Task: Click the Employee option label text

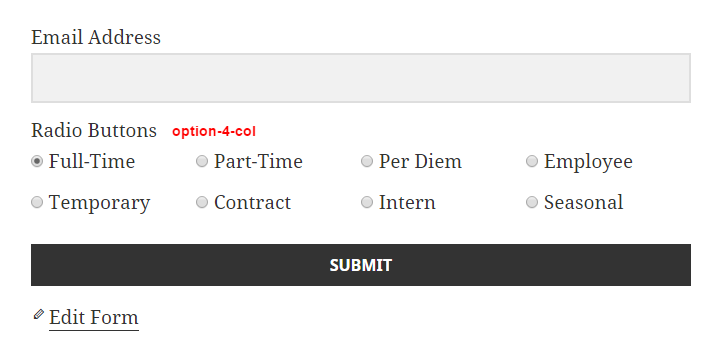Action: click(x=588, y=163)
